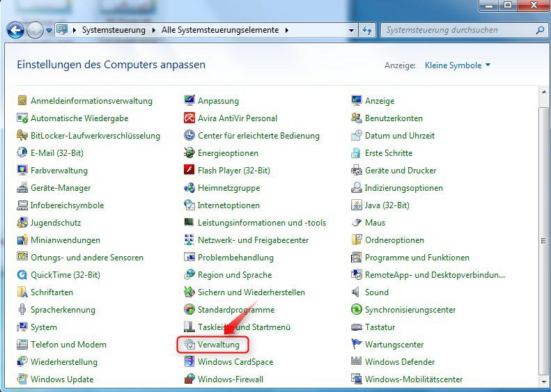The height and width of the screenshot is (392, 551).
Task: Open Leistungsinformationen und -tools link
Action: (x=262, y=223)
